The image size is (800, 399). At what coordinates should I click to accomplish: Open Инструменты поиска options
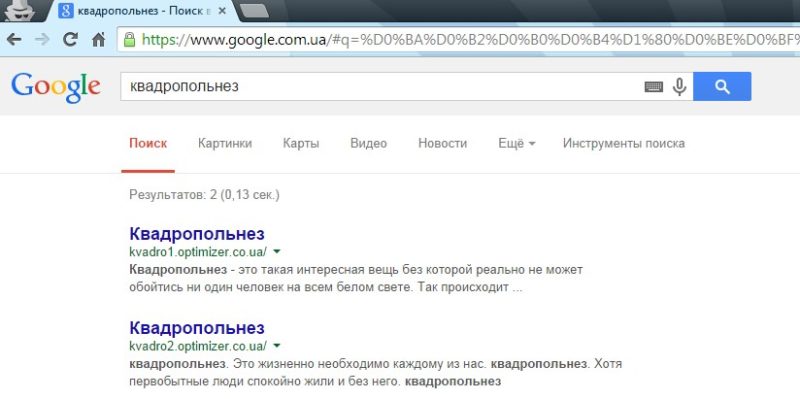point(623,143)
